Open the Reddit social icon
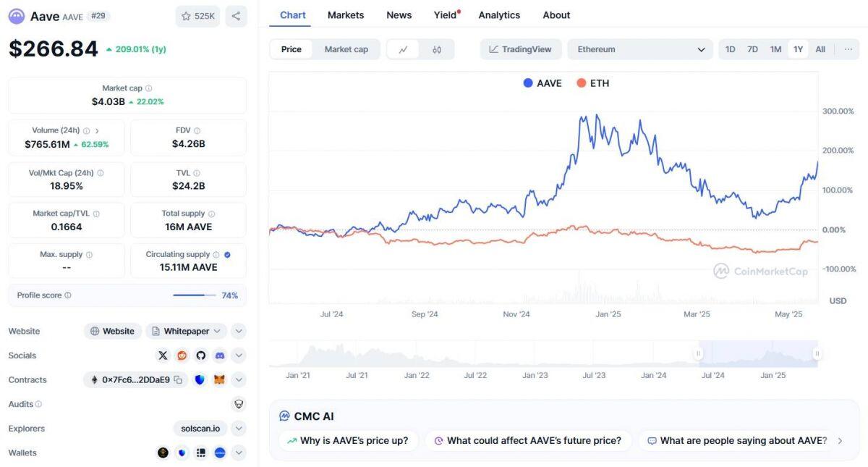This screenshot has width=868, height=467. (182, 355)
